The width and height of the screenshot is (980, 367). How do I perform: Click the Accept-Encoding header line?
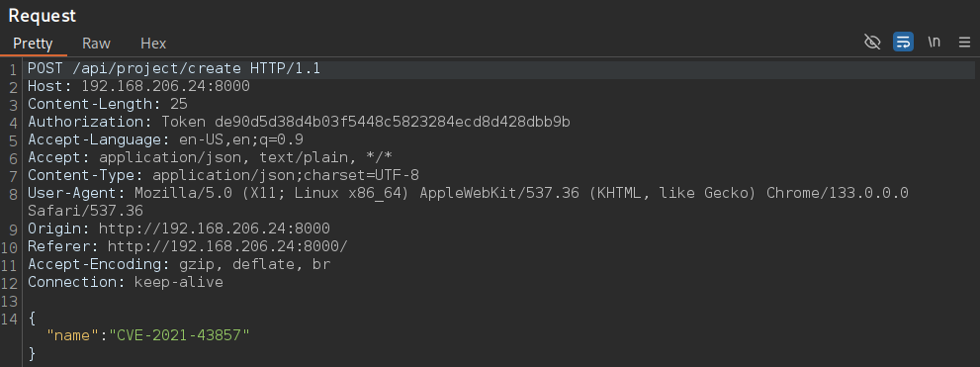pos(179,264)
